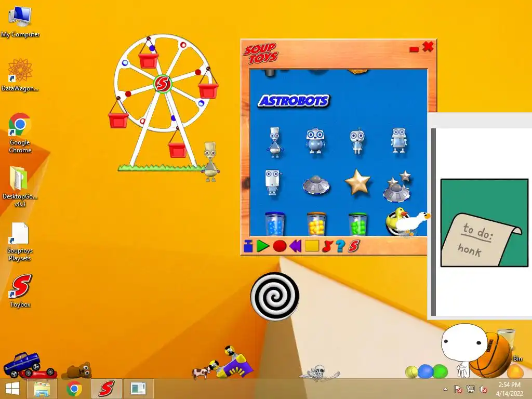Click the brown teddy bear toy

78,370
